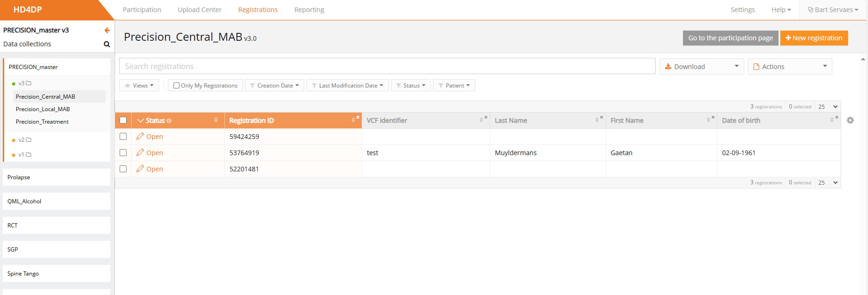
Task: Open the Reporting tab
Action: [x=309, y=10]
